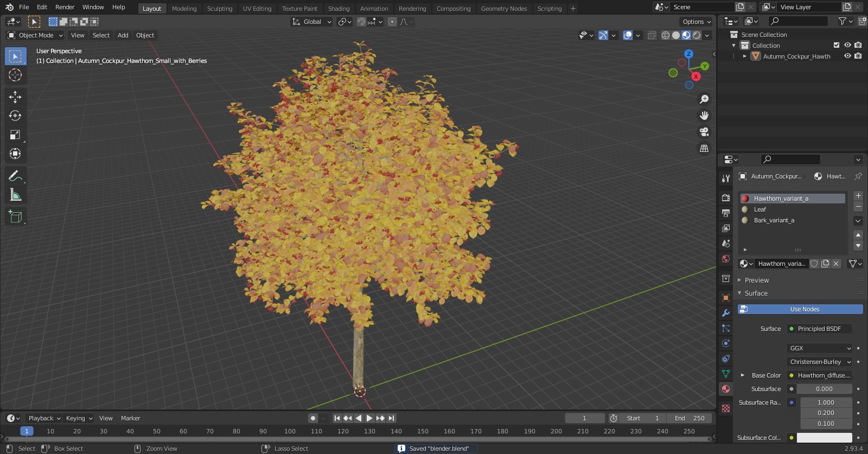Click the Subsurface Radius 1.000 field
The height and width of the screenshot is (454, 868).
(826, 402)
